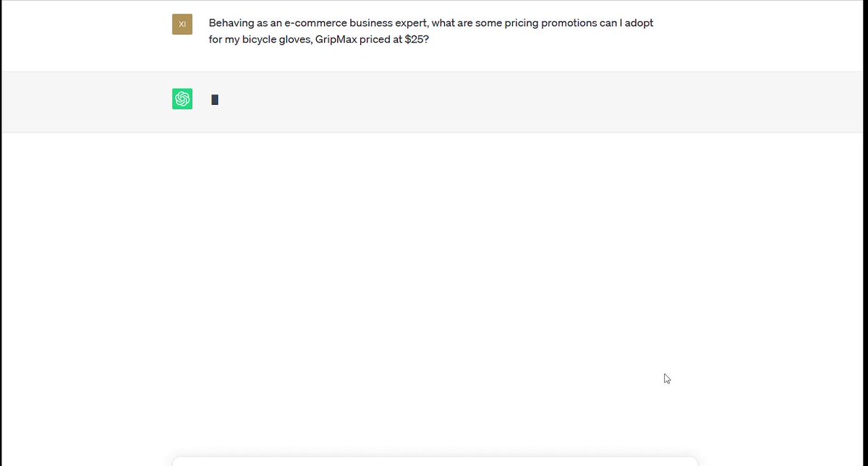
Task: Click the green ChatGPT logo icon
Action: [x=182, y=99]
